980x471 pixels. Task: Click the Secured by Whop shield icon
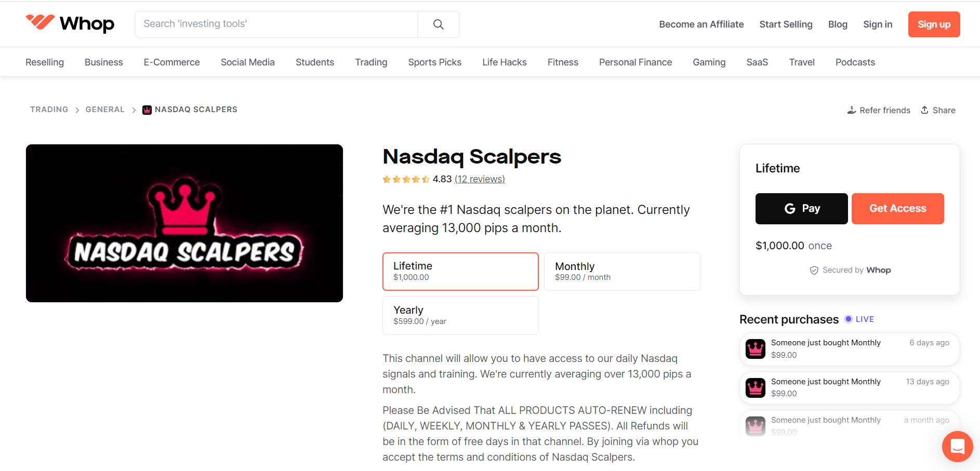coord(814,270)
